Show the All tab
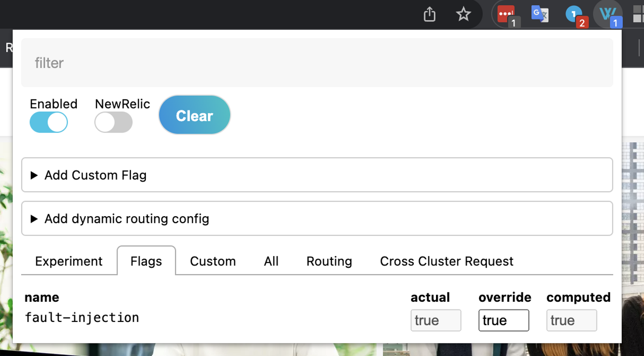 coord(271,261)
